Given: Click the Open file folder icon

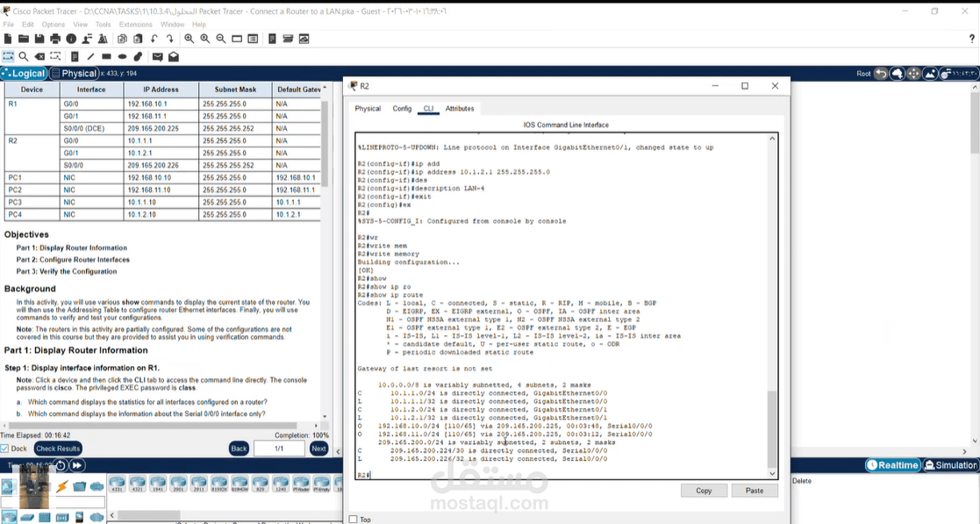Looking at the screenshot, I should point(23,39).
